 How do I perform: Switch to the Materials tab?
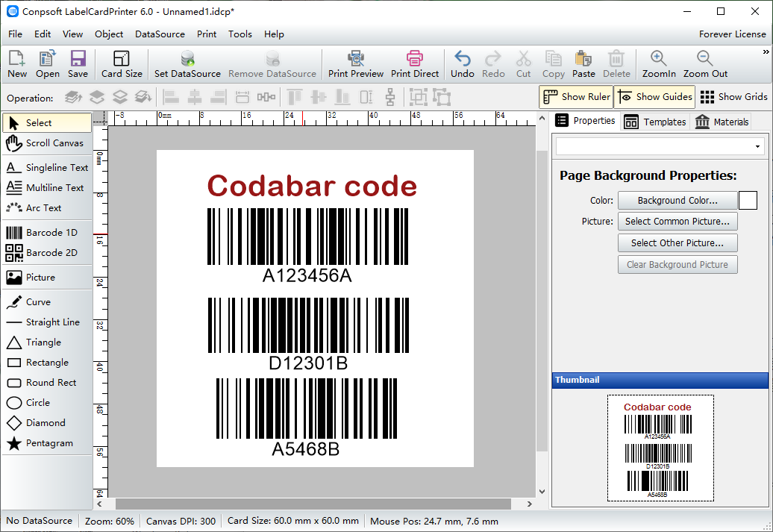(722, 122)
